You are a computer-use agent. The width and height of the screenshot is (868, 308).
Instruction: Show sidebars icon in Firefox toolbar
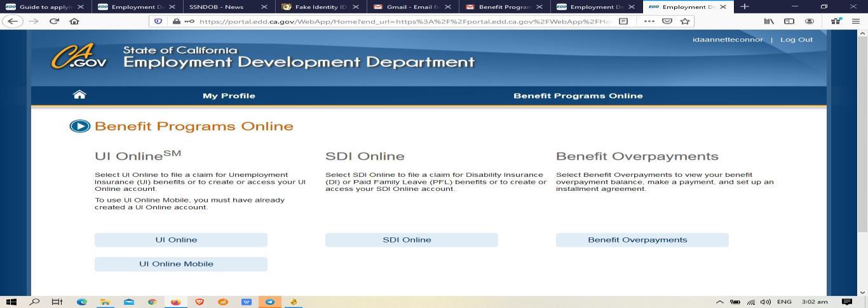789,21
